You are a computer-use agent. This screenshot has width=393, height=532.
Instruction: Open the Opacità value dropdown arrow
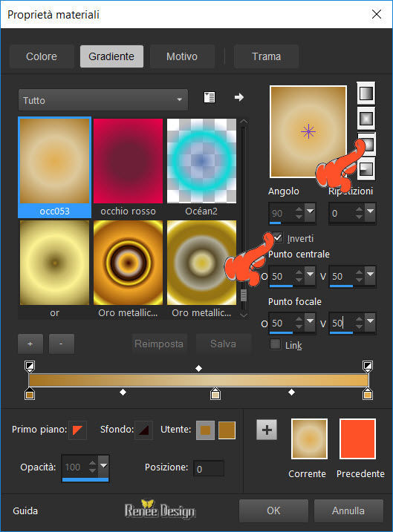pyautogui.click(x=103, y=465)
